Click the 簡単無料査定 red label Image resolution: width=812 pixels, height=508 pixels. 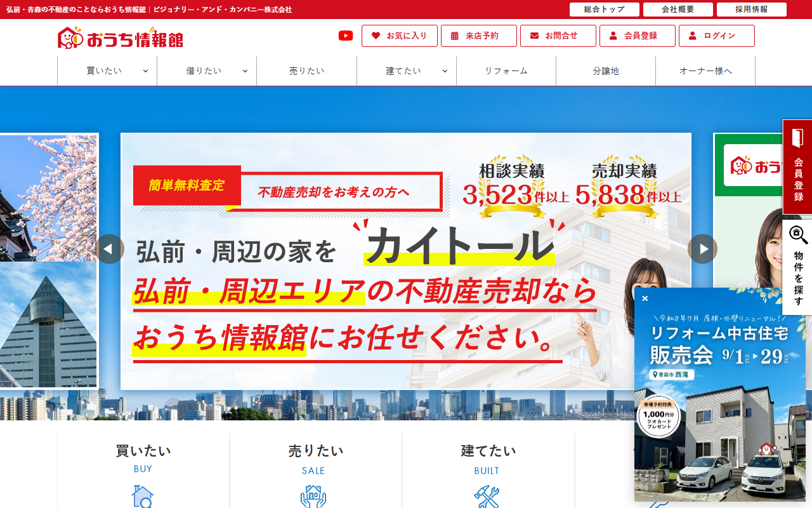187,185
